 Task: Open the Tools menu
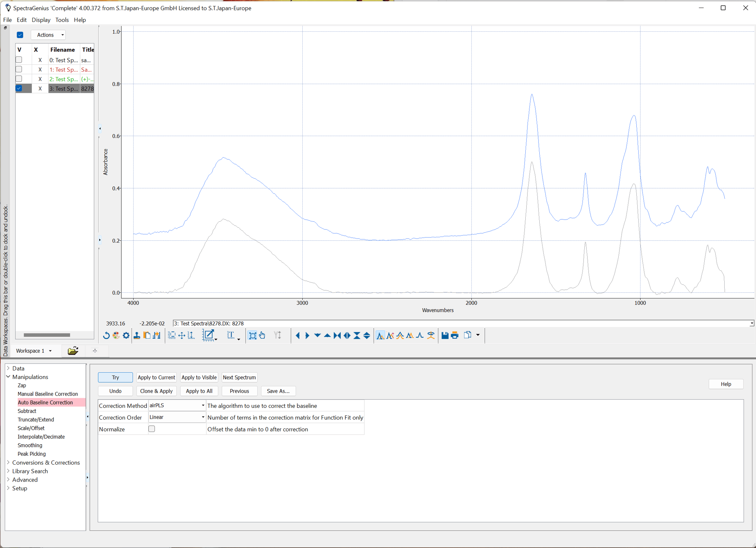62,20
